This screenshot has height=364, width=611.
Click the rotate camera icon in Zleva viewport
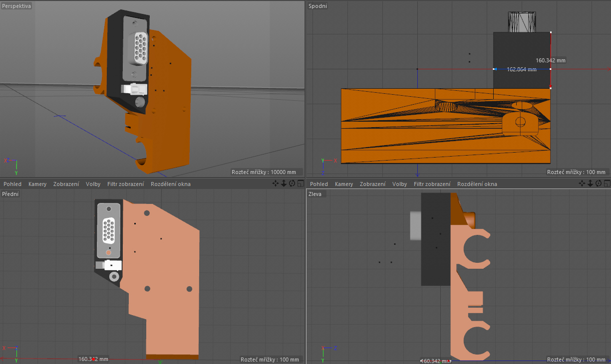click(599, 183)
